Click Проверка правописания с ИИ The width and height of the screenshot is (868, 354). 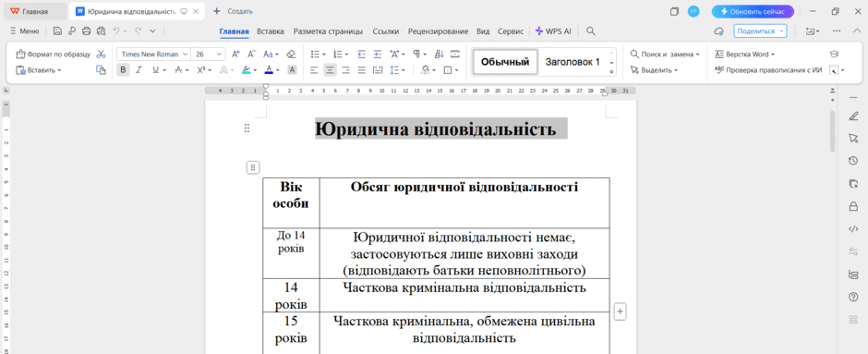(x=768, y=70)
